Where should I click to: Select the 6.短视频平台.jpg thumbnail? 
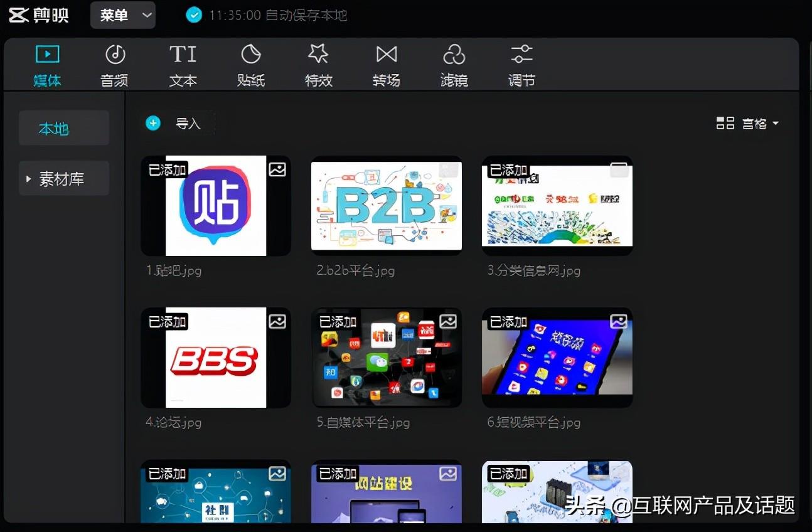557,358
